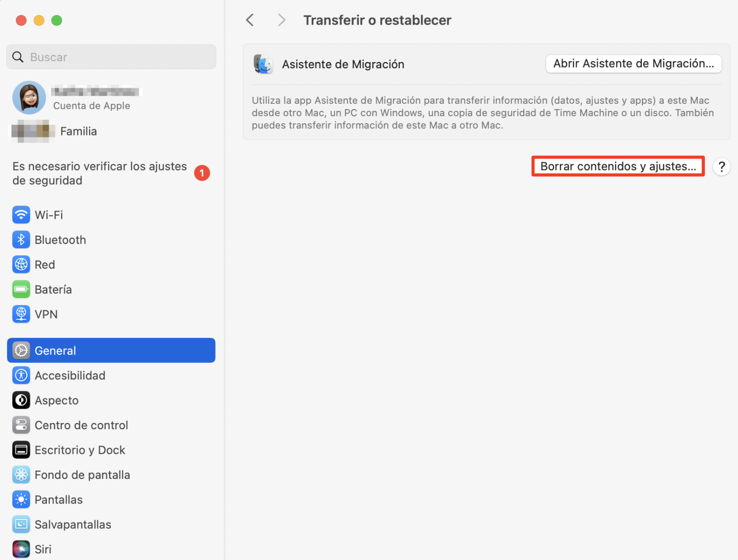
Task: Select the Pantallas brightness icon
Action: click(21, 499)
